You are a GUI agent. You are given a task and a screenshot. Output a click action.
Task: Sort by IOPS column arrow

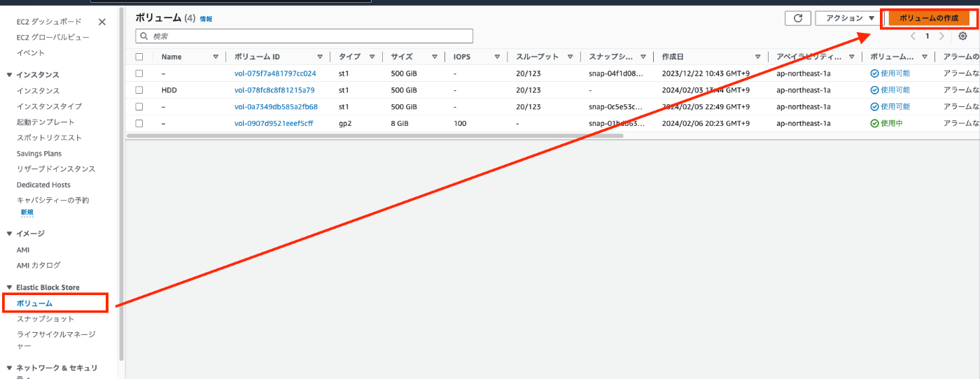496,57
